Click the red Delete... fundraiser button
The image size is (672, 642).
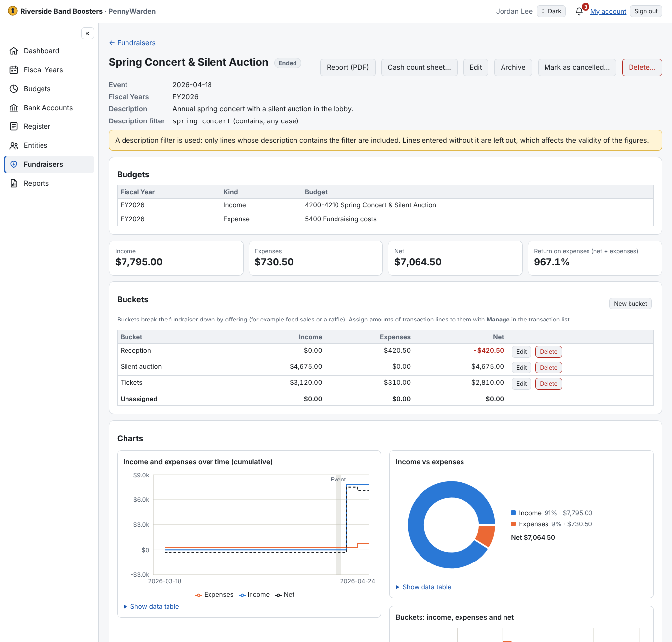(x=642, y=67)
